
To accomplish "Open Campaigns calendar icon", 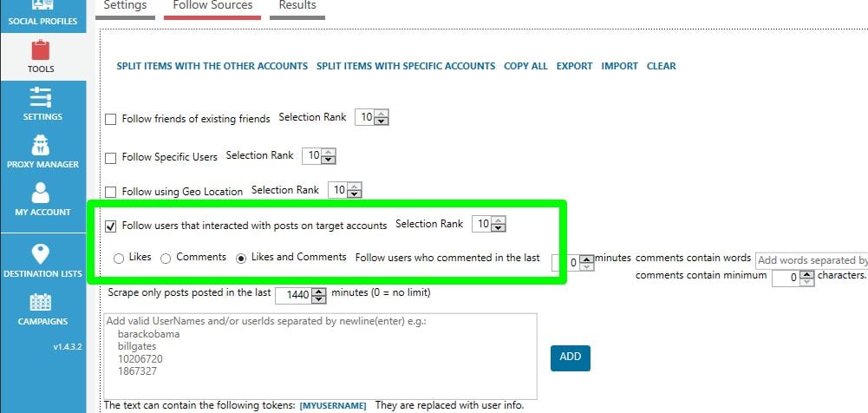I will [x=41, y=302].
